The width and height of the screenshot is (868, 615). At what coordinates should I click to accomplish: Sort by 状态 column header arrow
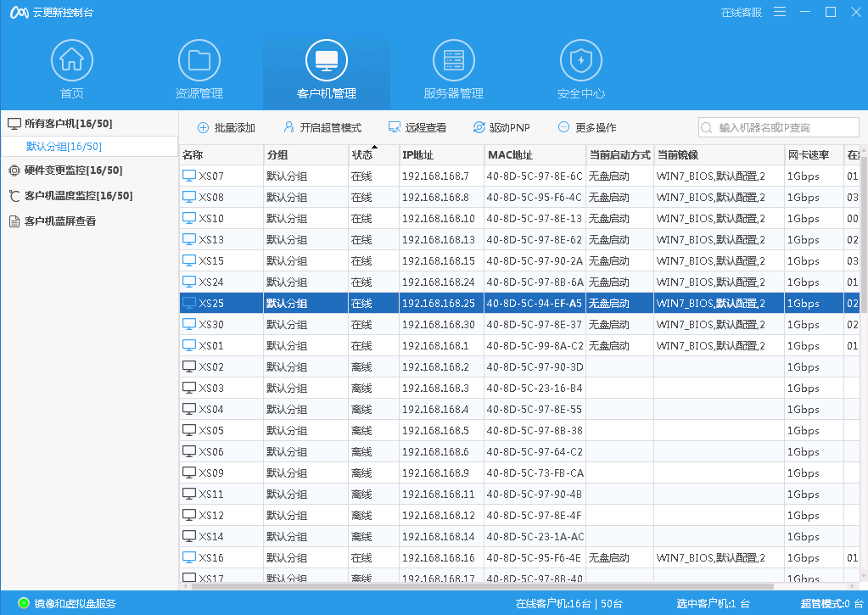pyautogui.click(x=374, y=148)
